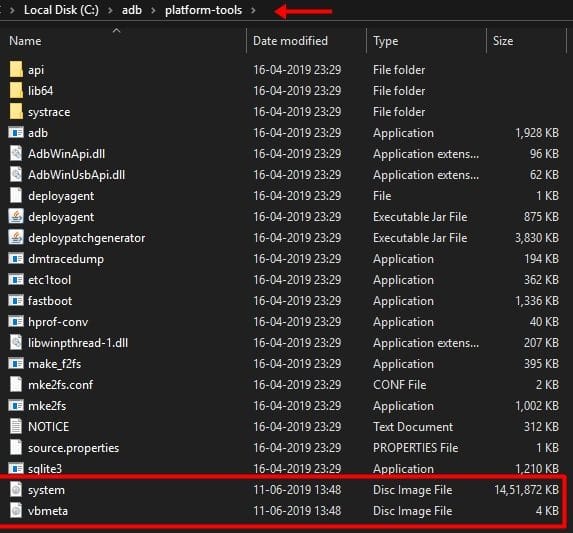Expand chevron after Local Disk (C:) breadcrumb
This screenshot has width=573, height=533.
click(110, 10)
